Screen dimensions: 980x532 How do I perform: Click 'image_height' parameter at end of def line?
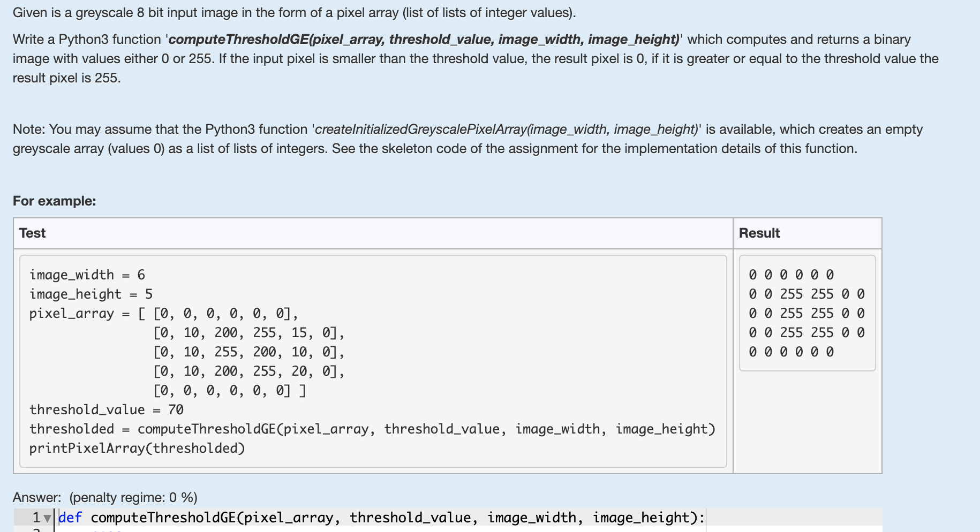click(x=641, y=518)
